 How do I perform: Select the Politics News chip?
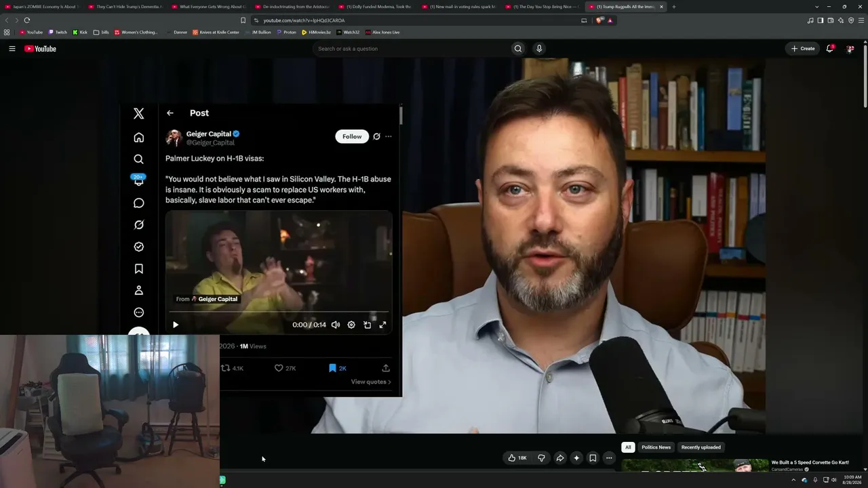click(x=656, y=447)
